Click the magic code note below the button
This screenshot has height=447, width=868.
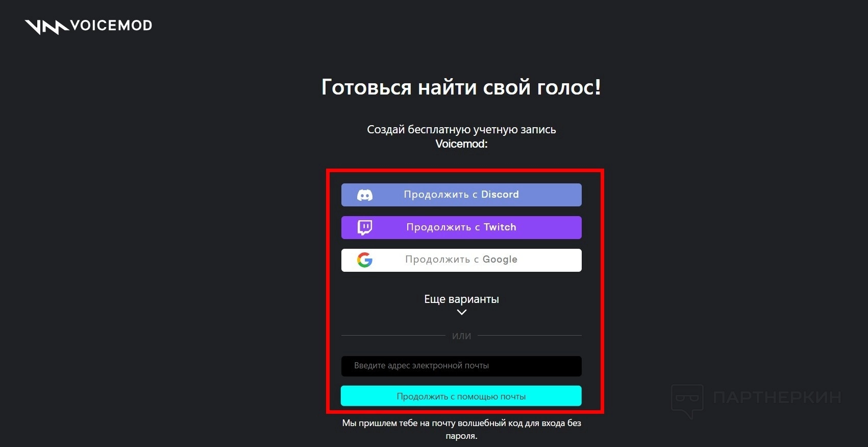[x=461, y=430]
